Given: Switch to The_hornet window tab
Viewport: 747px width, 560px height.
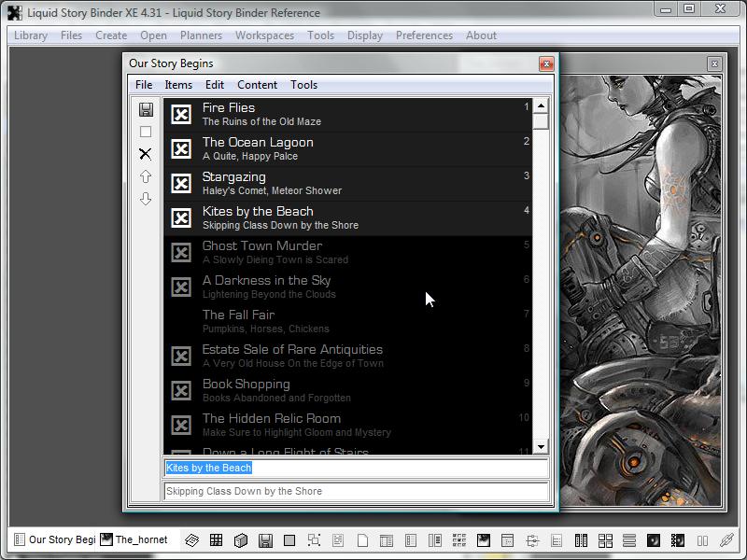Looking at the screenshot, I should click(x=134, y=539).
